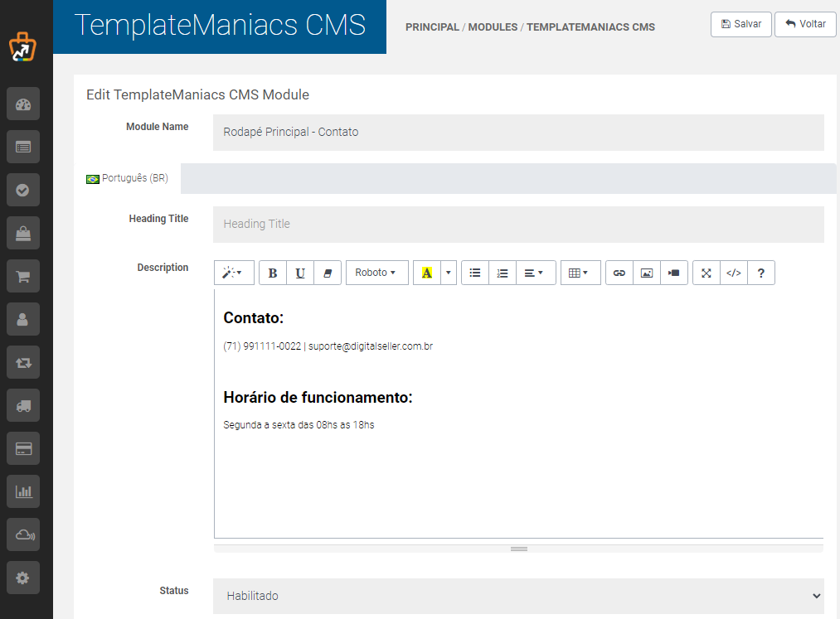Screen dimensions: 840x619
Task: Toggle underline formatting in editor
Action: tap(300, 273)
